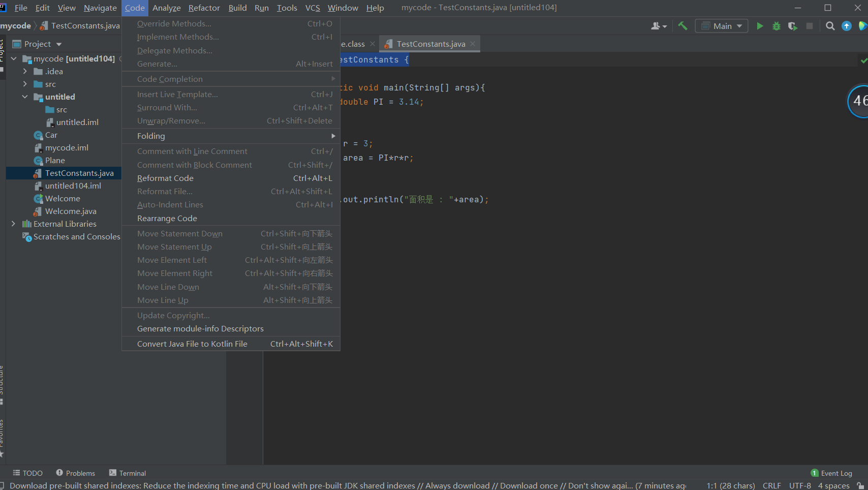
Task: Click the 1:1 caret position indicator
Action: coord(730,485)
